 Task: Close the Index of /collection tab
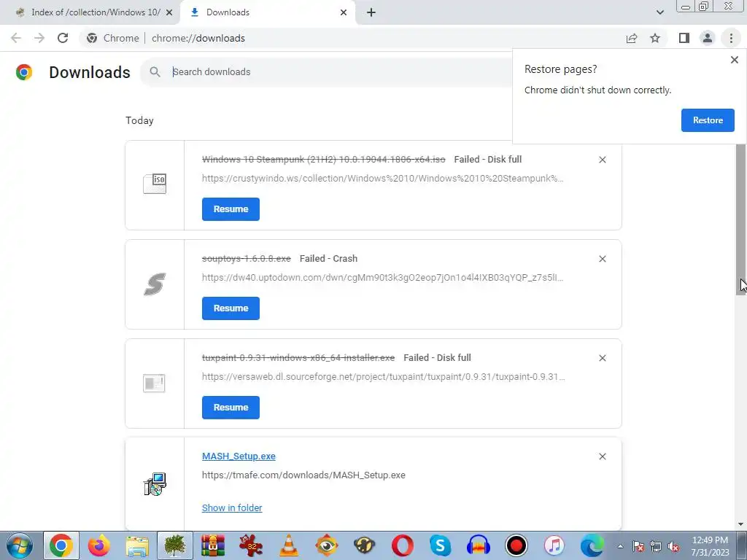169,12
